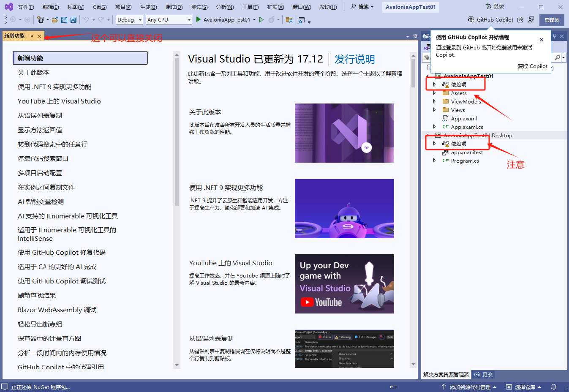The image size is (569, 392).
Task: Click the navigate backward arrow icon
Action: pos(13,20)
